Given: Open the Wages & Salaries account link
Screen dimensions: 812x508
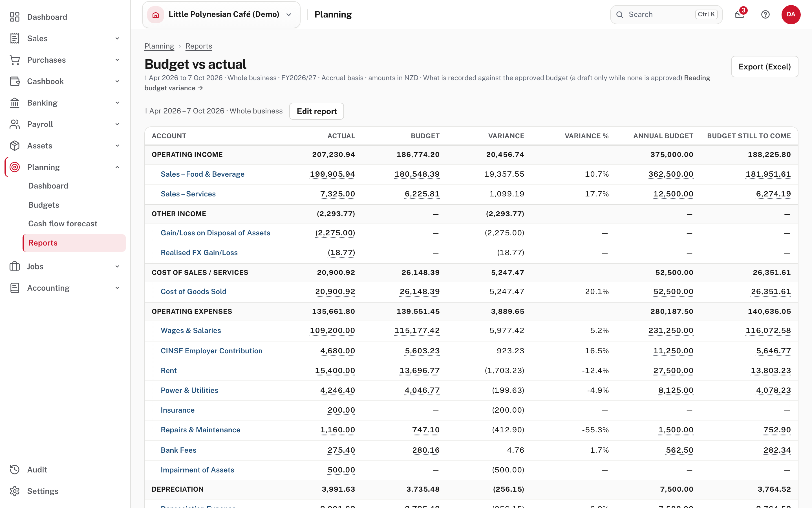Looking at the screenshot, I should coord(191,330).
